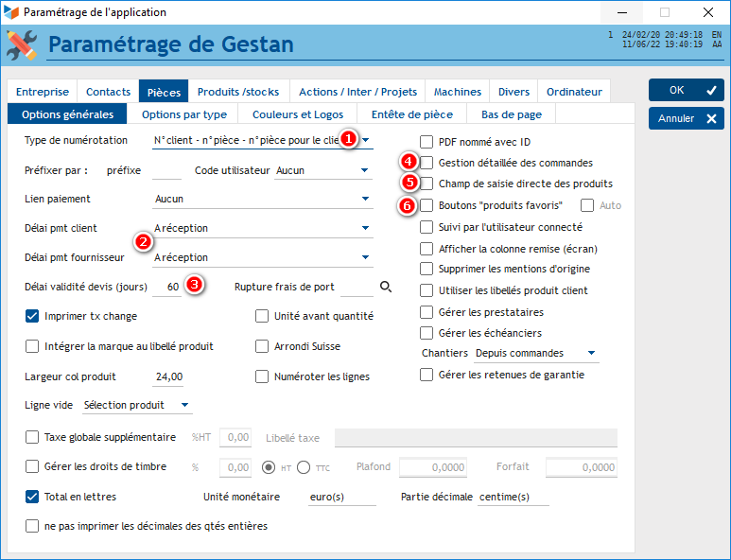Switch to the Produits /stocks tab
The image size is (731, 560).
pos(238,92)
